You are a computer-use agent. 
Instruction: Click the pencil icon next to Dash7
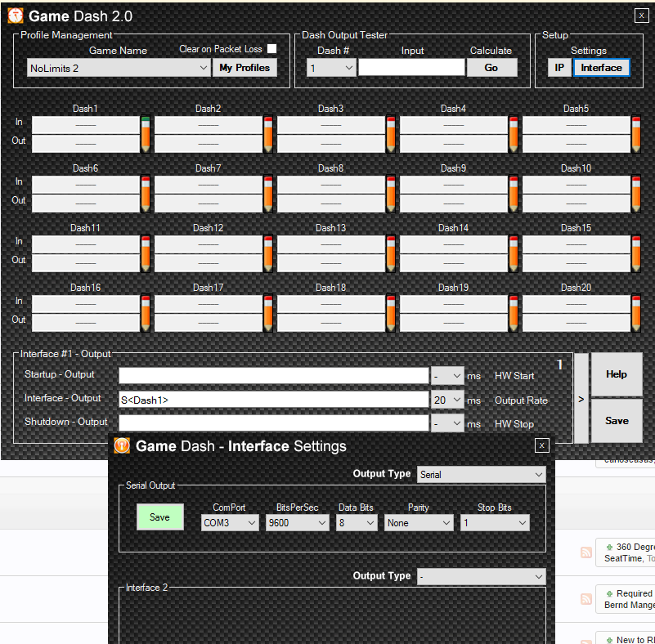pyautogui.click(x=267, y=194)
